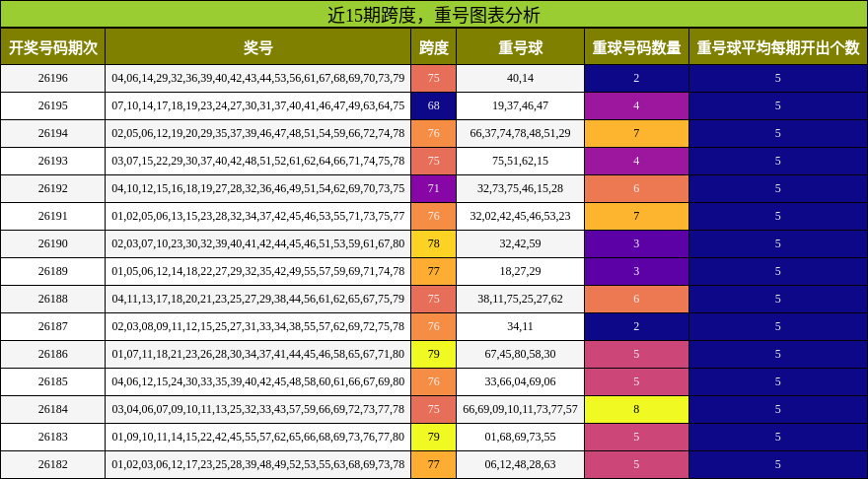The width and height of the screenshot is (868, 479).
Task: Click the cell '75,51,62,15'
Action: coord(521,161)
